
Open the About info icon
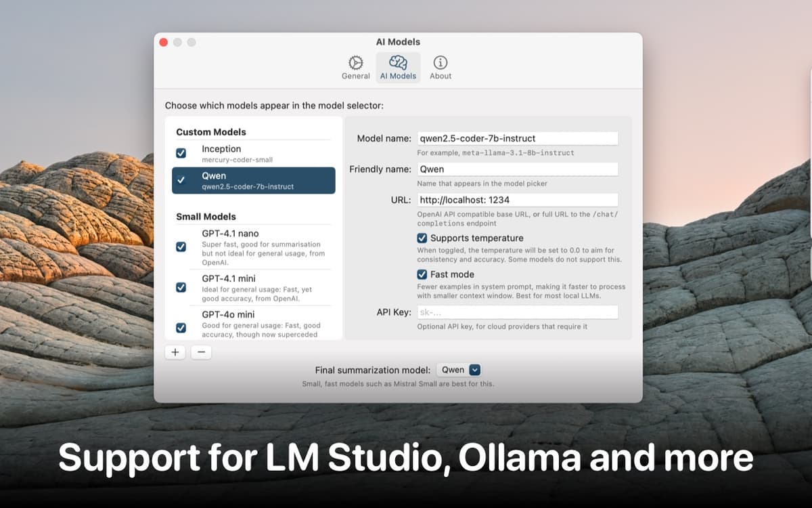[x=441, y=63]
